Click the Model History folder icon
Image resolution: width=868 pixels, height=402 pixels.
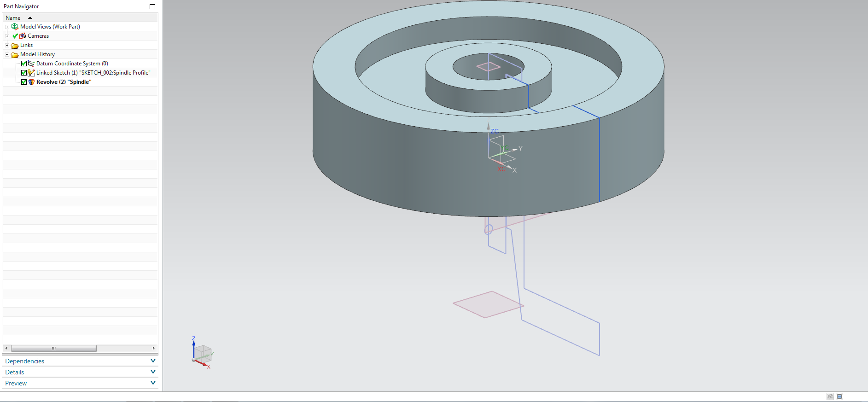tap(15, 54)
